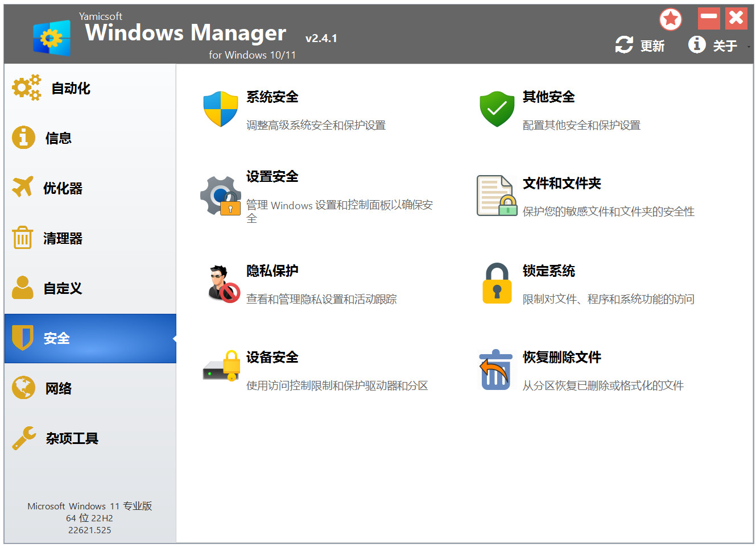
Task: Open the 锁定系统 title link
Action: 549,271
